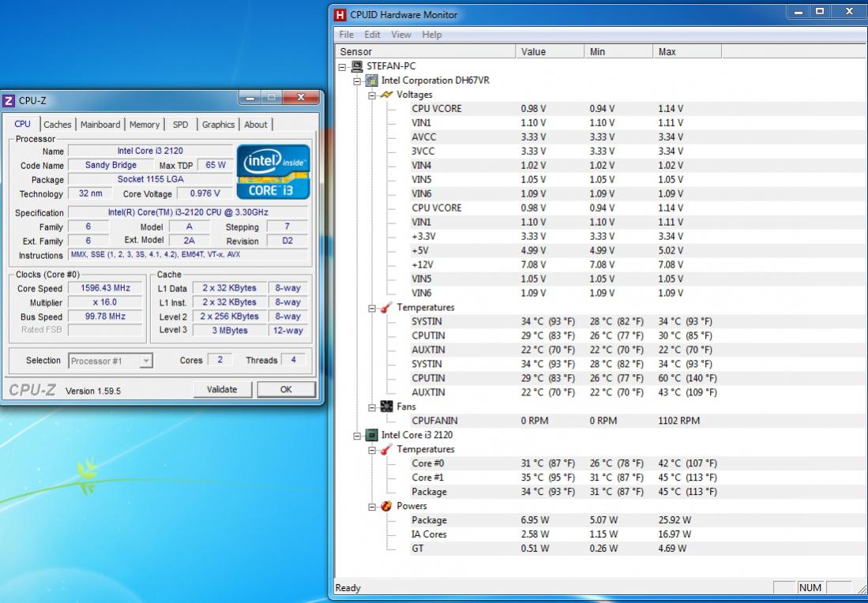868x603 pixels.
Task: Click the CPU-Z title bar Z icon
Action: pyautogui.click(x=9, y=101)
